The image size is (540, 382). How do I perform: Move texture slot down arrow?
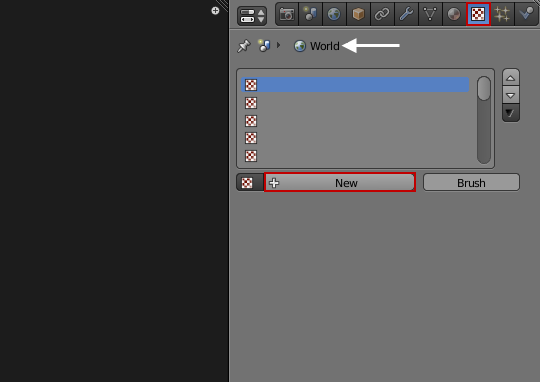(511, 95)
